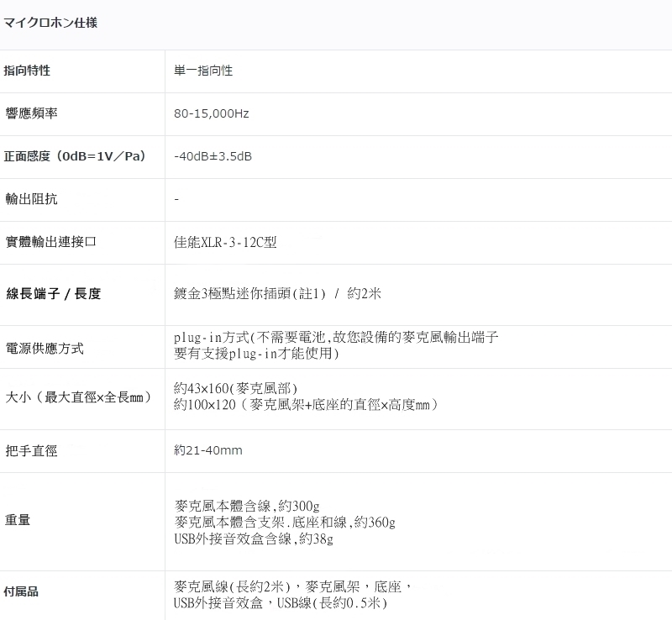Select the 正面感度 (0dB=1V/Pa) label
The height and width of the screenshot is (620, 672).
click(75, 156)
